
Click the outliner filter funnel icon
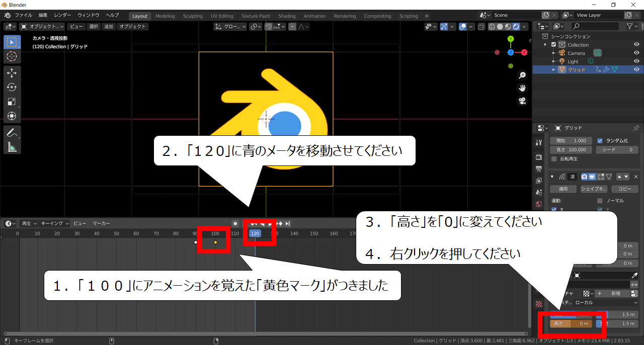(x=629, y=26)
